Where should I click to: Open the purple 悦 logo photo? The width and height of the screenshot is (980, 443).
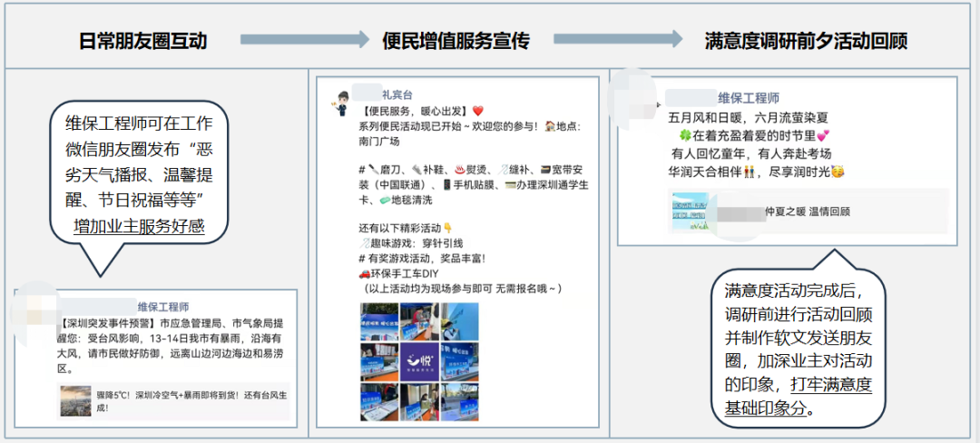(x=419, y=362)
